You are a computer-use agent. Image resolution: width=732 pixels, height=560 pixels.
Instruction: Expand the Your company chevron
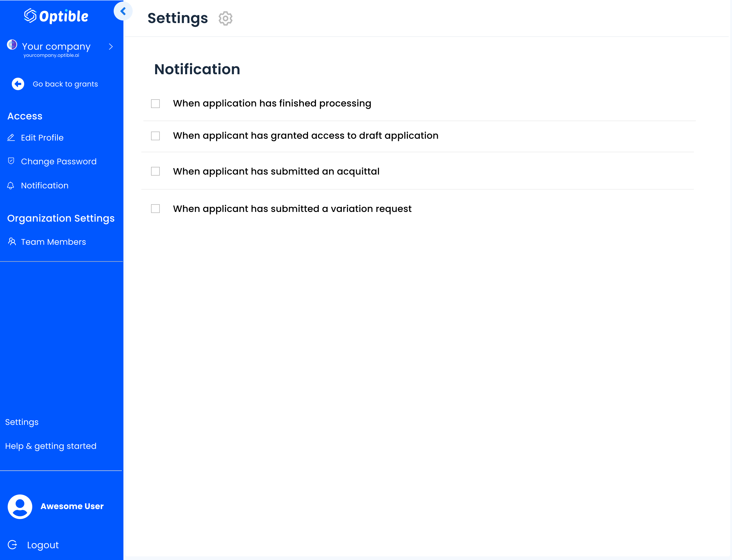pyautogui.click(x=111, y=47)
